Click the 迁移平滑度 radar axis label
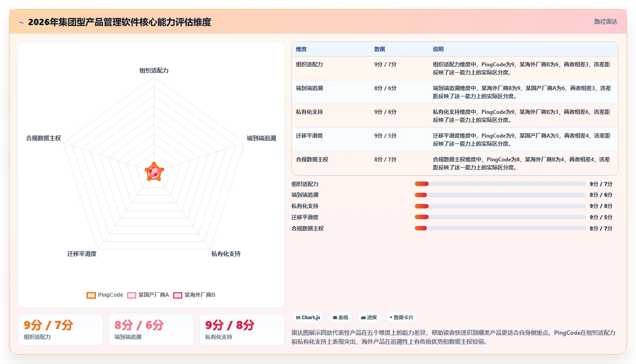The width and height of the screenshot is (636, 364). coord(82,254)
